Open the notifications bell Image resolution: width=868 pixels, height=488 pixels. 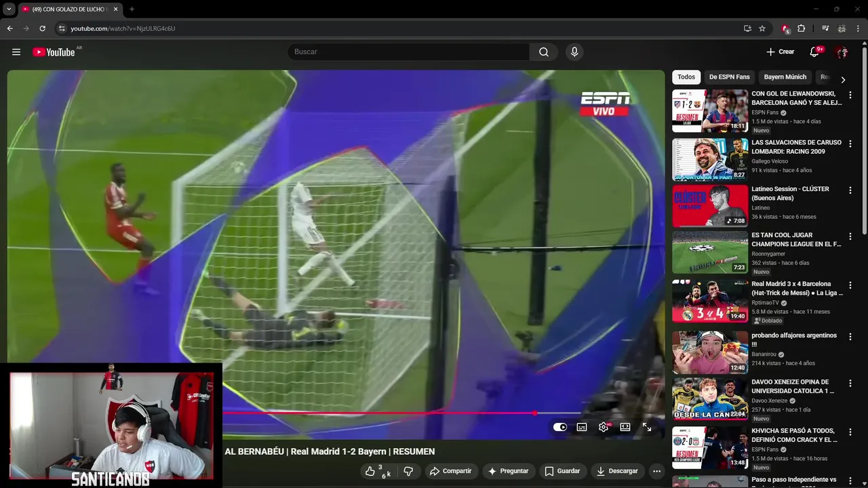(814, 52)
